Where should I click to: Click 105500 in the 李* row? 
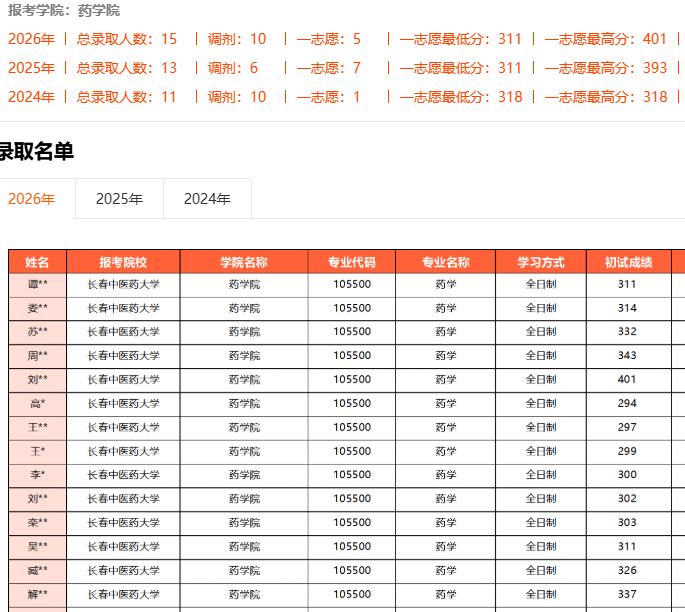pos(352,474)
